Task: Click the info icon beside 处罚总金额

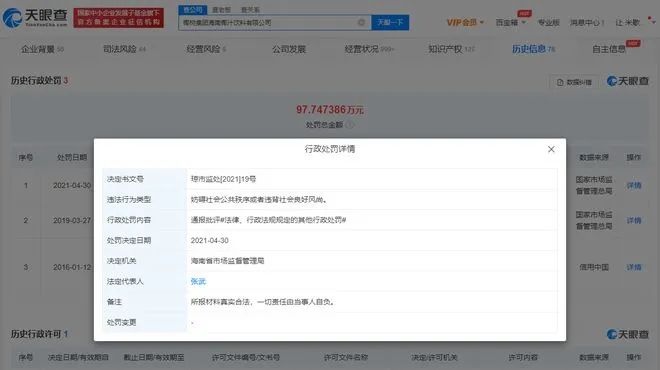Action: click(350, 125)
